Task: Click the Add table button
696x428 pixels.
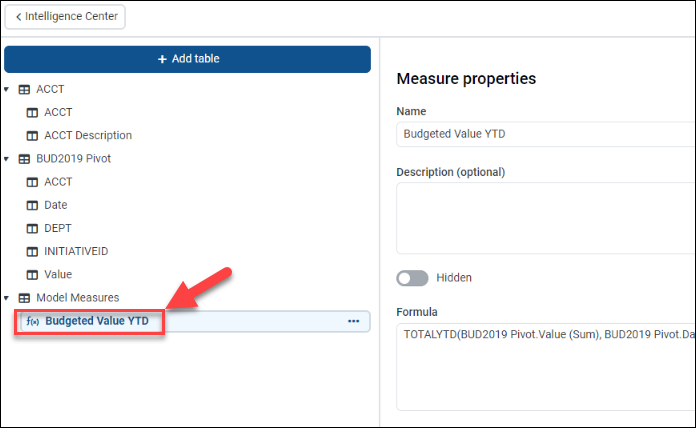Action: (x=188, y=59)
